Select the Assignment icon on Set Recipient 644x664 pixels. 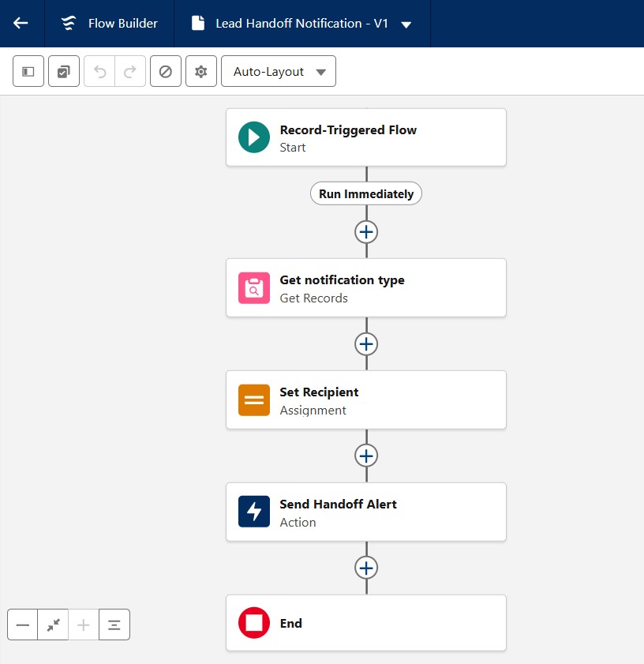point(253,400)
